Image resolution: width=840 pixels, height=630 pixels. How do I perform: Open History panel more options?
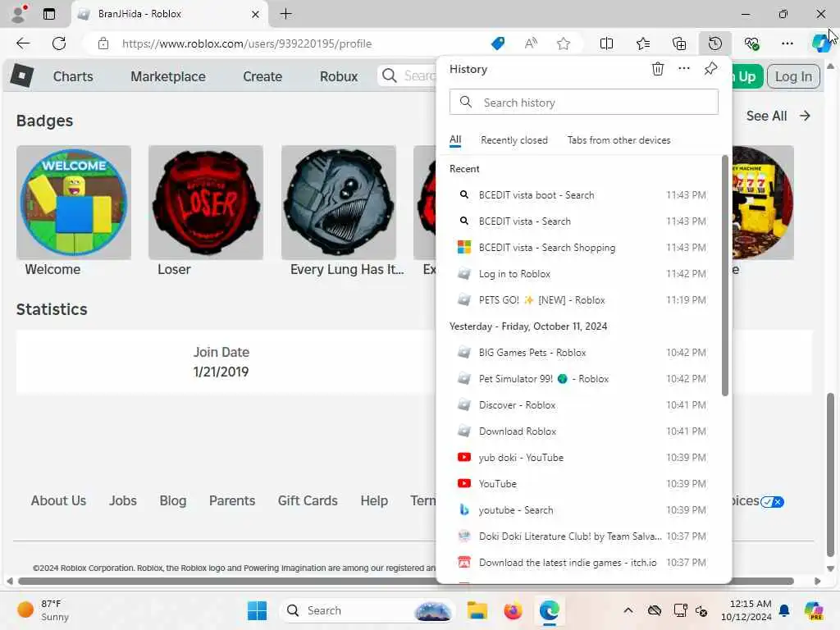[x=684, y=69]
